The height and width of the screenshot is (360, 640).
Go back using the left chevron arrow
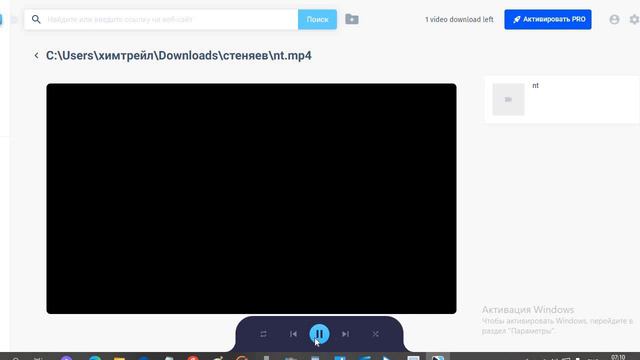tap(36, 56)
